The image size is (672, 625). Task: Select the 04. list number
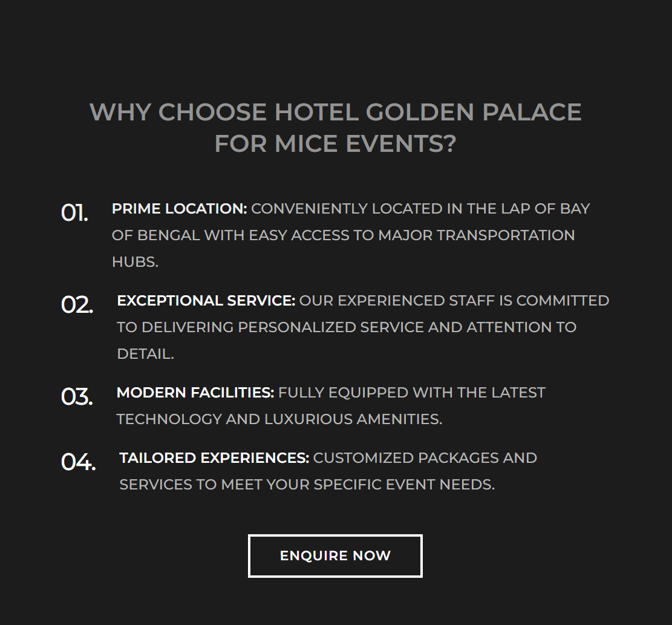[79, 462]
